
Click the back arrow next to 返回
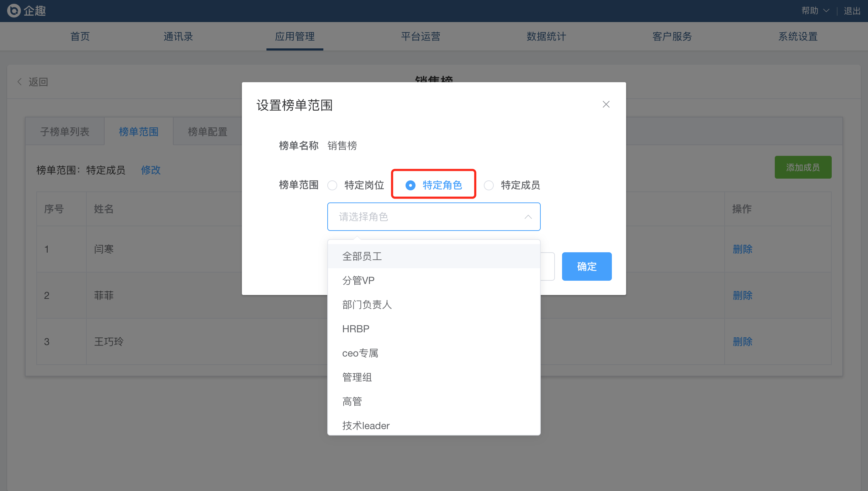click(20, 82)
